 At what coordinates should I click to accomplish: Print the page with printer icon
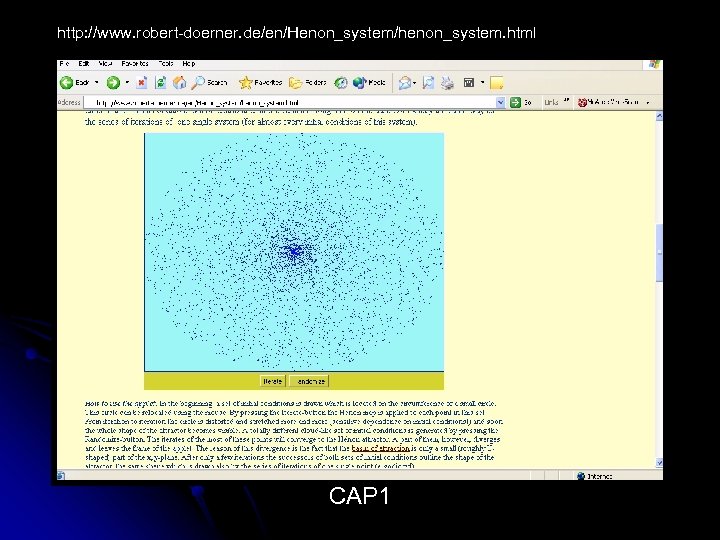click(447, 83)
